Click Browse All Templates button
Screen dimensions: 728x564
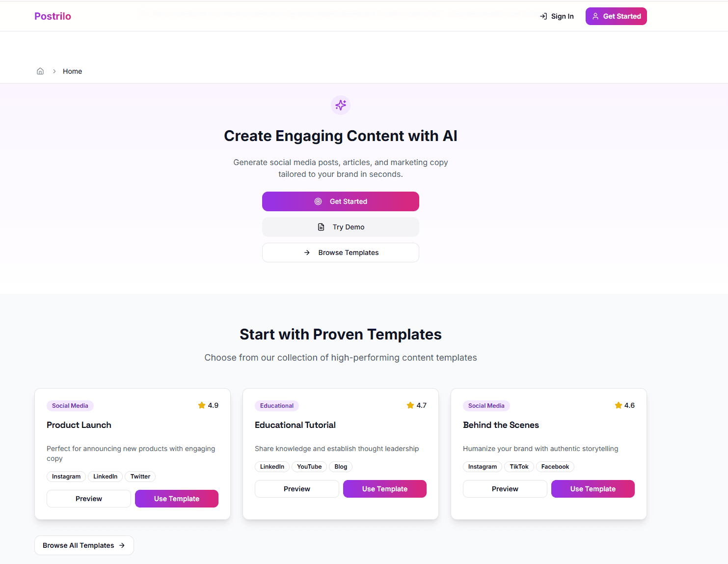pos(84,545)
